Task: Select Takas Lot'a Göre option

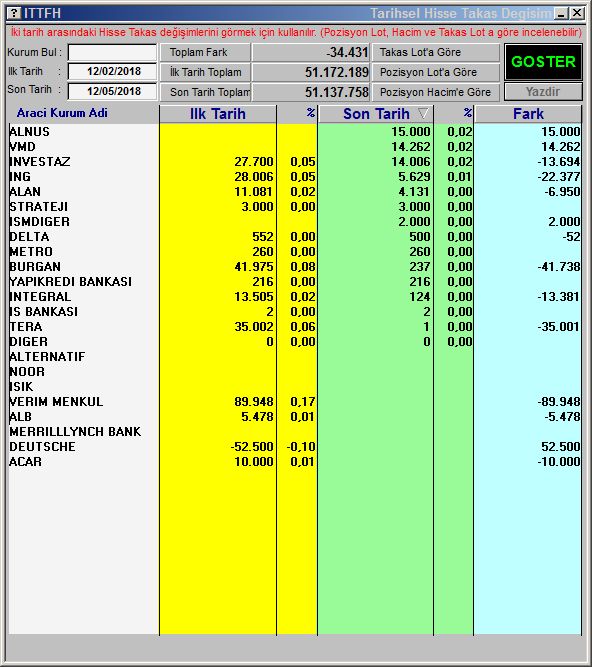Action: point(436,52)
